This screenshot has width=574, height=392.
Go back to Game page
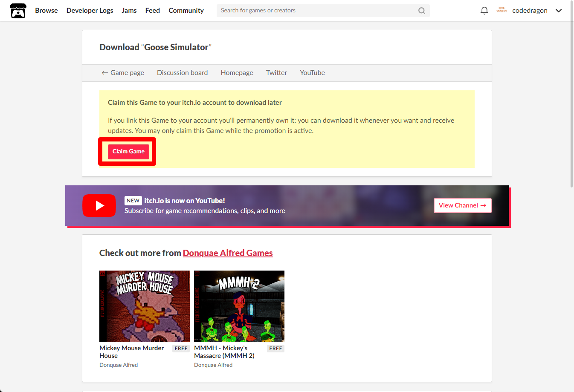123,73
